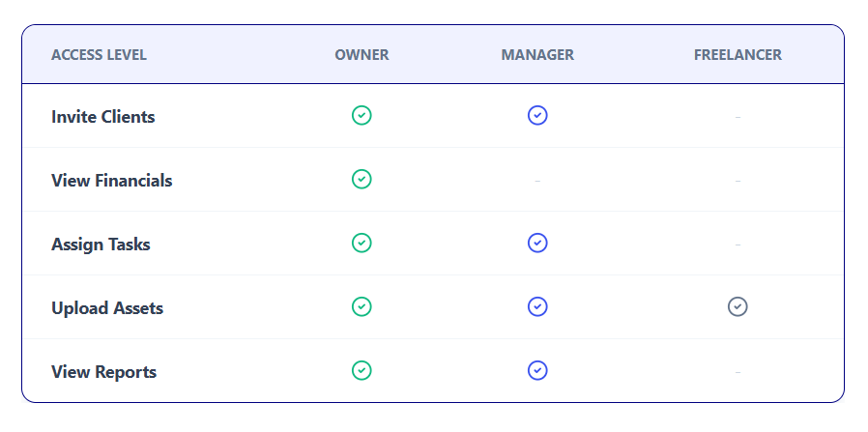Click the Access Level column header

click(x=99, y=55)
